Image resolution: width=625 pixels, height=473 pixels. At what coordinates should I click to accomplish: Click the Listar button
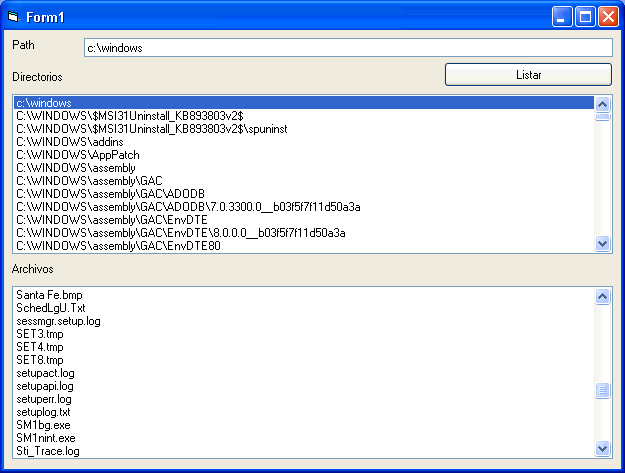pyautogui.click(x=528, y=75)
